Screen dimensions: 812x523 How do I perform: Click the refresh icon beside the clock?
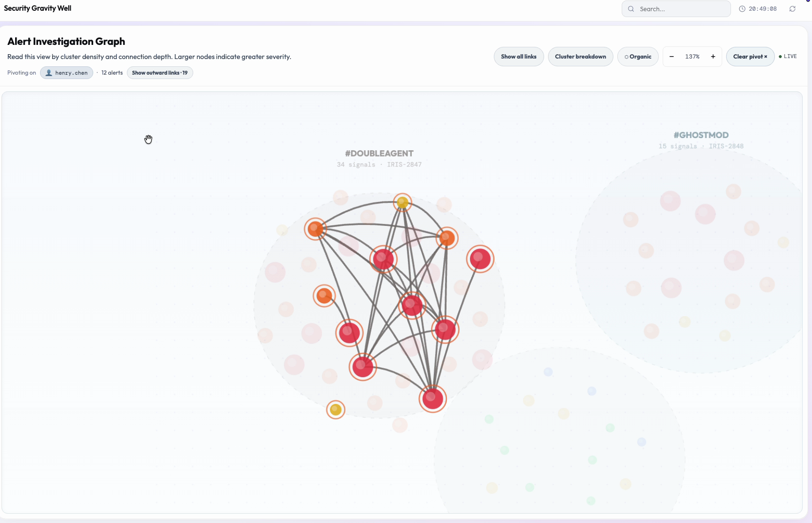point(792,9)
